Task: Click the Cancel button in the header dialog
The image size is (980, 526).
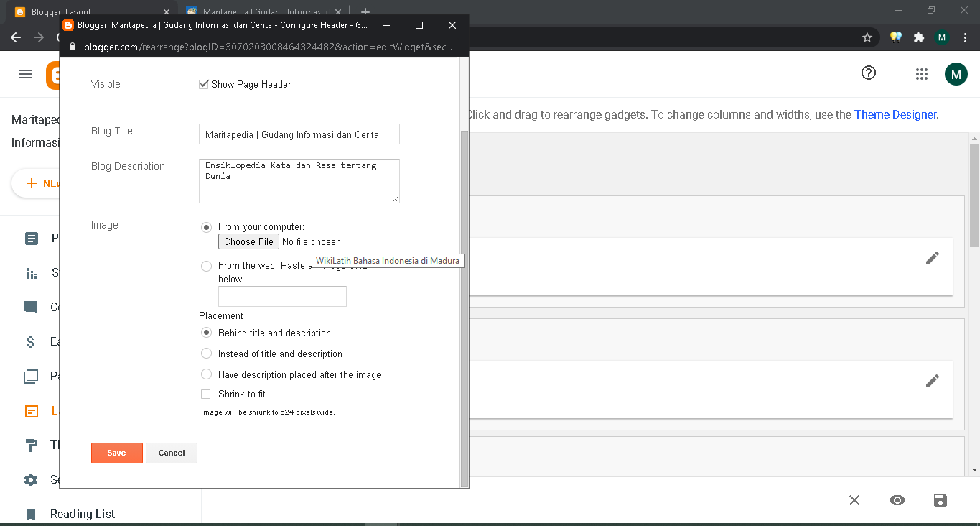Action: click(x=172, y=453)
